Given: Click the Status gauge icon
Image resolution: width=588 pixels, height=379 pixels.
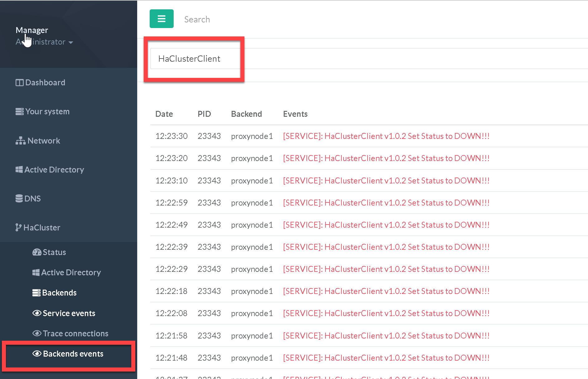Looking at the screenshot, I should [37, 252].
